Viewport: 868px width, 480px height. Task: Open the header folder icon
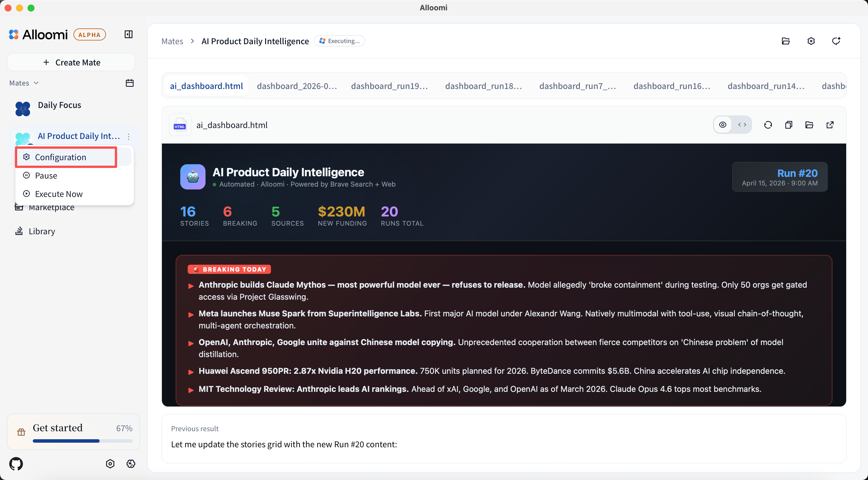point(785,41)
